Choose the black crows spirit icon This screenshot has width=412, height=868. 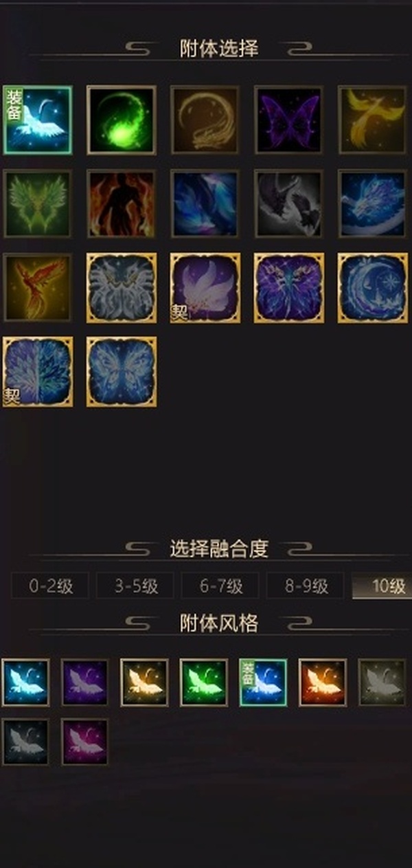289,204
